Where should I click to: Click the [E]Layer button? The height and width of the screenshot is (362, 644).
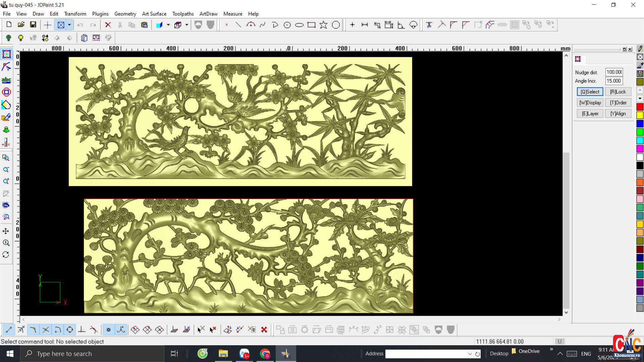pos(590,114)
